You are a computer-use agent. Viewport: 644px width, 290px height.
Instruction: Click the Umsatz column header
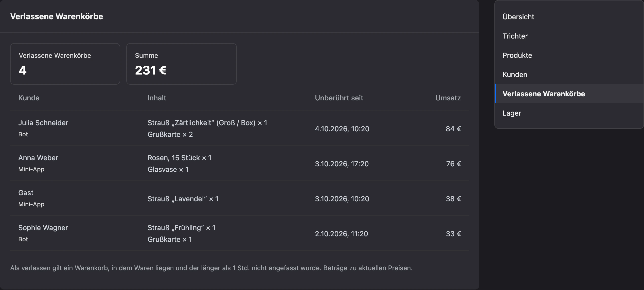coord(448,98)
